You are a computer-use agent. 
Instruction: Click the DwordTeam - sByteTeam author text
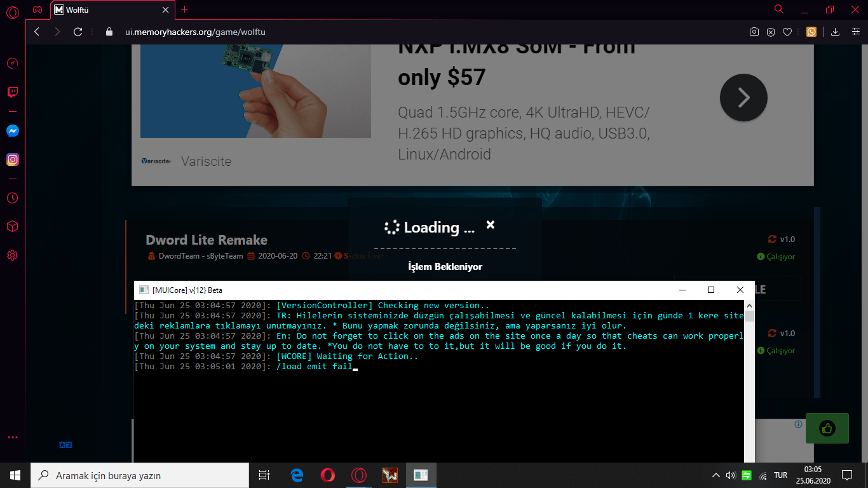tap(200, 256)
